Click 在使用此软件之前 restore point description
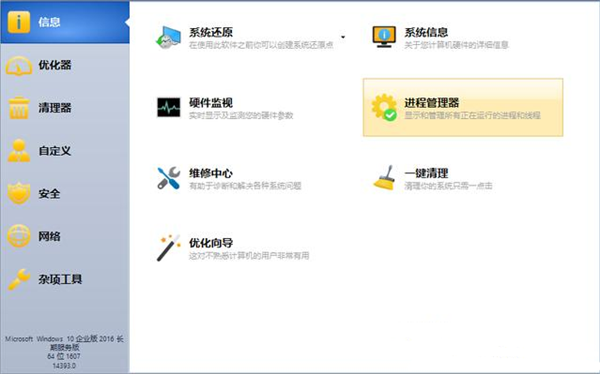 pos(261,45)
